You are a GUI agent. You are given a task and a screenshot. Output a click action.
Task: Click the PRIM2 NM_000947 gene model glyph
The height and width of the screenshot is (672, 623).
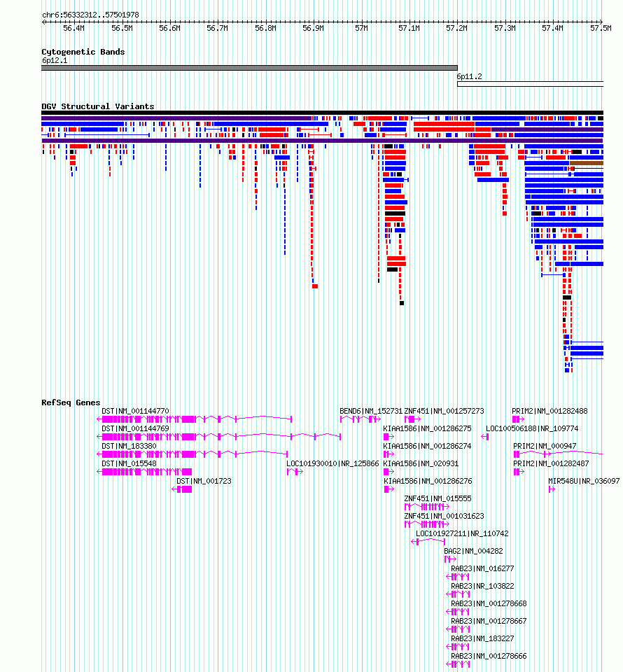tap(559, 454)
